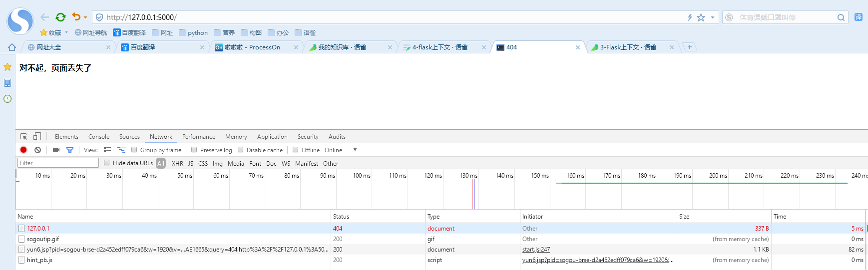The image size is (868, 270).
Task: Open the Elements panel
Action: coord(66,137)
